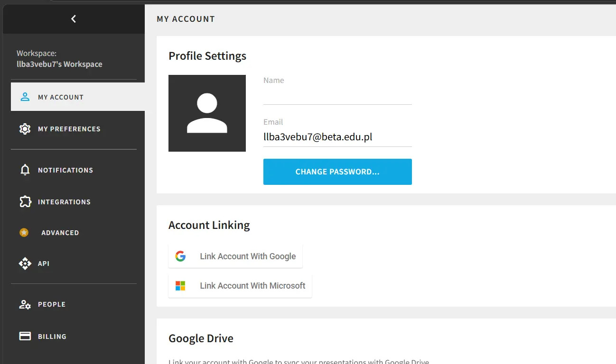Screen dimensions: 616x364
Task: Click Link Account With Google button
Action: pyautogui.click(x=235, y=256)
